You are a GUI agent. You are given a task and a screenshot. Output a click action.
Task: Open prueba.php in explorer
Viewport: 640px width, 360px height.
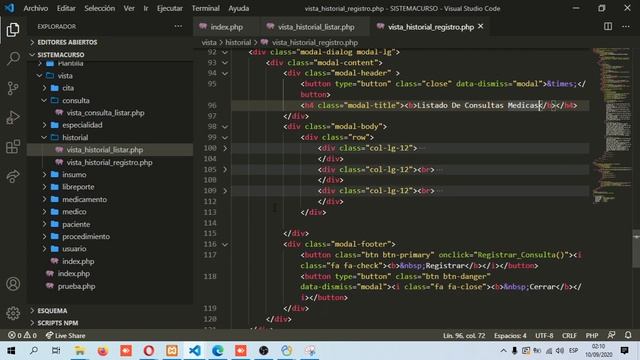point(76,286)
